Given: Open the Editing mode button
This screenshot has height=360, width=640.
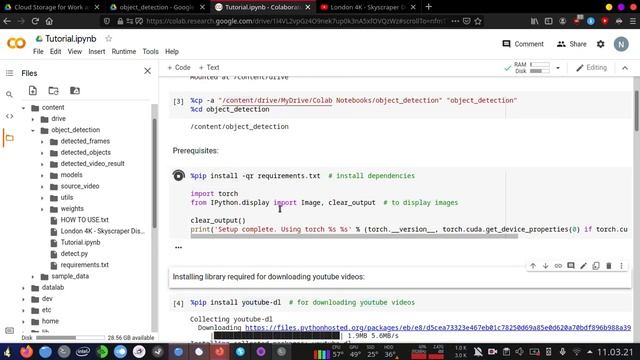Looking at the screenshot, I should (591, 68).
